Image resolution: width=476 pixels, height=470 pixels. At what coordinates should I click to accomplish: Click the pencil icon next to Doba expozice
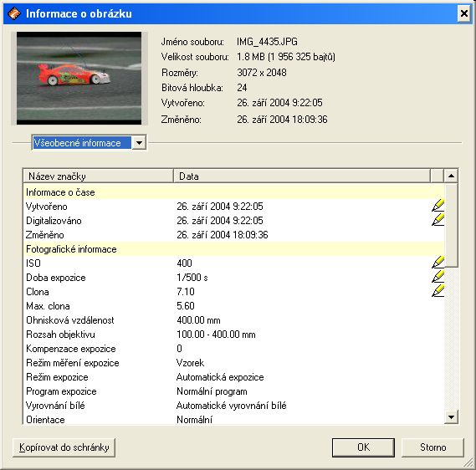point(438,277)
